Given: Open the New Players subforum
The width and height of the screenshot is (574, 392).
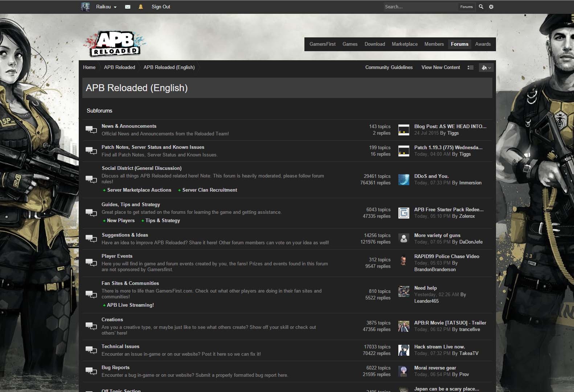Looking at the screenshot, I should tap(121, 221).
